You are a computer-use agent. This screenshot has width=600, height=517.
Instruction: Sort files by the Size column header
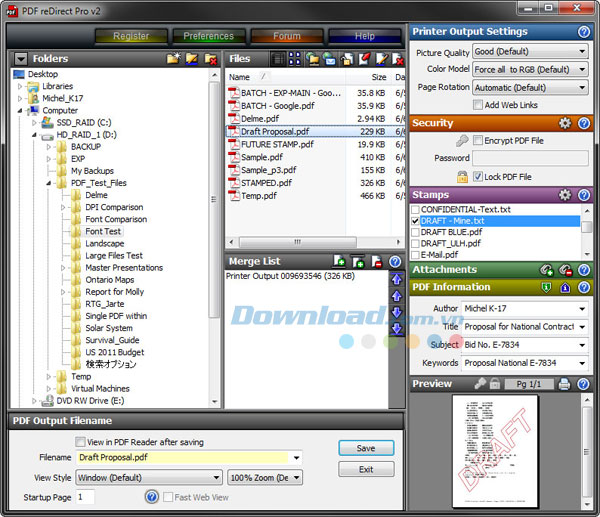[x=379, y=77]
